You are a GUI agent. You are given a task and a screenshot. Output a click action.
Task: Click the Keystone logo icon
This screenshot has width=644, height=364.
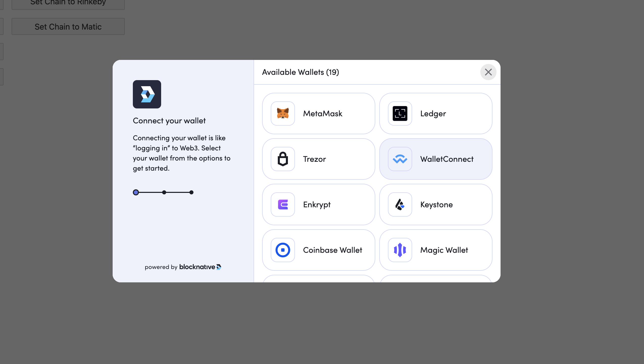coord(400,204)
